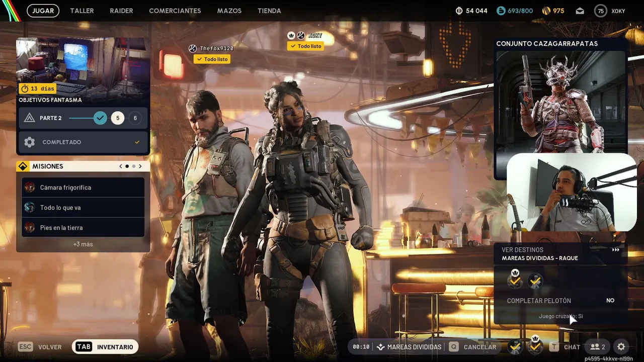Expand the +3 más missions list
The image size is (644, 362).
click(x=83, y=244)
